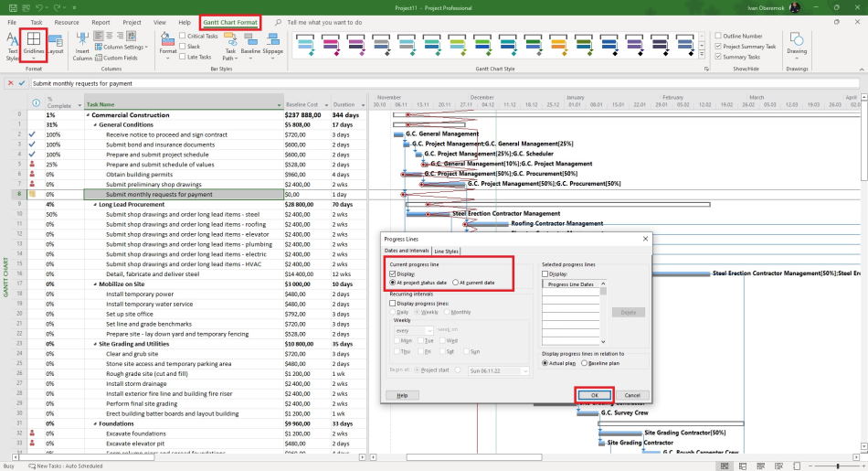Confirm entry with the checkmark in the formula bar
The image size is (868, 471).
(22, 83)
